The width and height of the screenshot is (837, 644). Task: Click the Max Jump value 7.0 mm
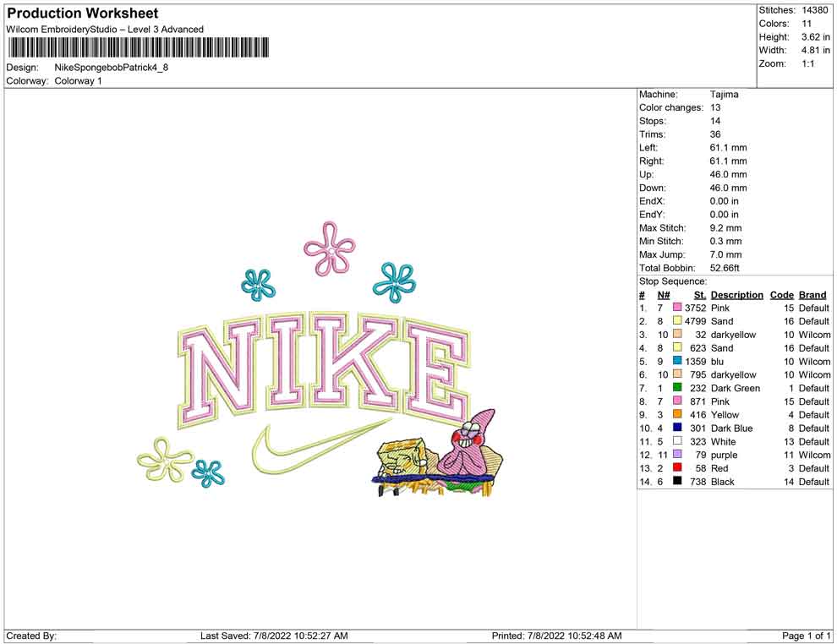pos(725,254)
